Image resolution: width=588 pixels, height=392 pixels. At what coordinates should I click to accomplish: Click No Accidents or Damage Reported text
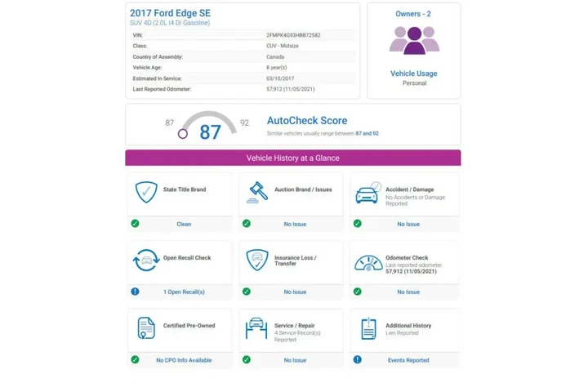pyautogui.click(x=415, y=200)
